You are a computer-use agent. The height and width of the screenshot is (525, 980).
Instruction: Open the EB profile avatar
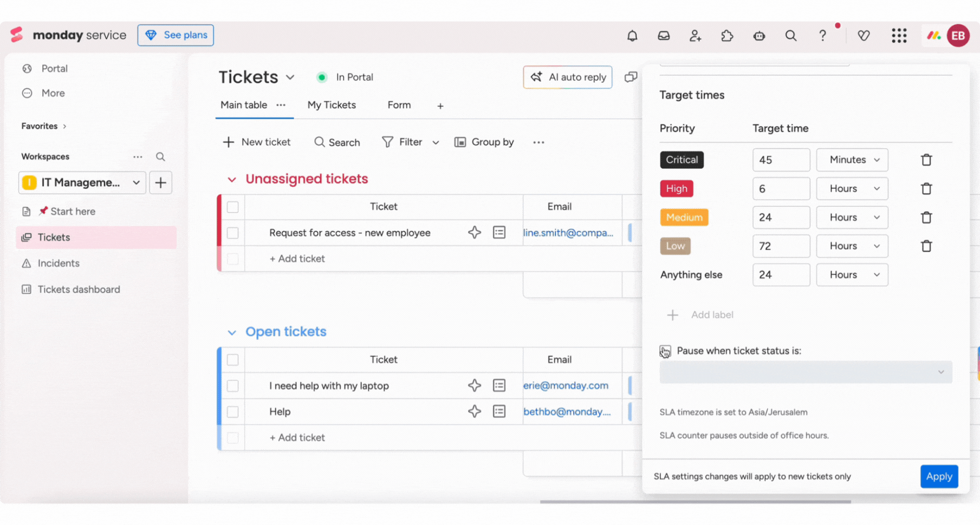(x=958, y=36)
